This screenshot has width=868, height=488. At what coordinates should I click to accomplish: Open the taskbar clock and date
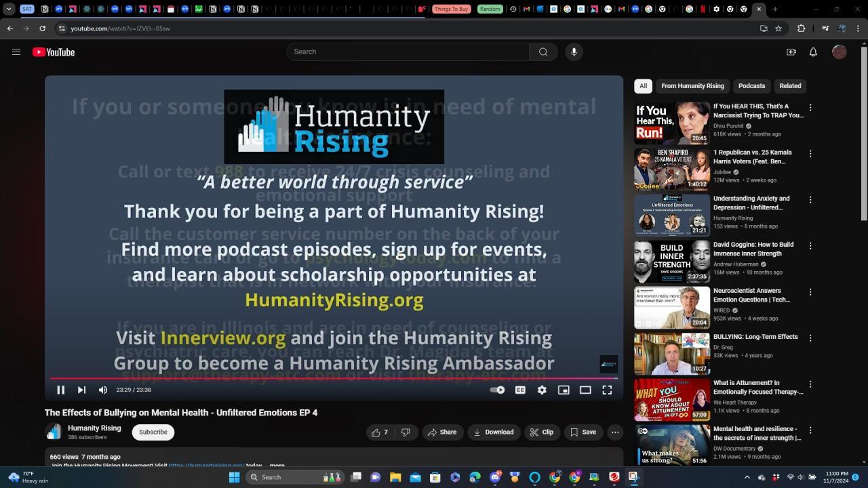[x=837, y=477]
